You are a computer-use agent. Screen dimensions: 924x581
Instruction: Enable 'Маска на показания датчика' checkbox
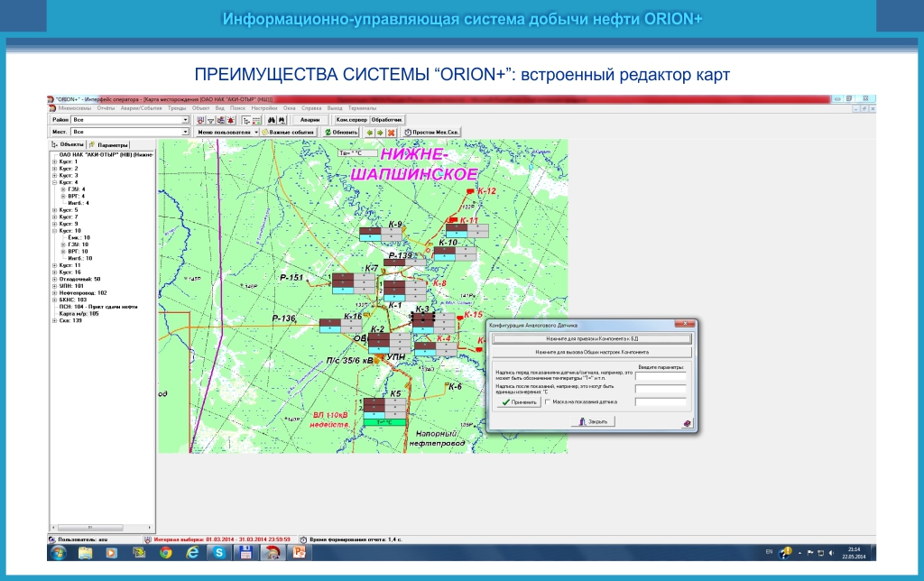(x=548, y=401)
